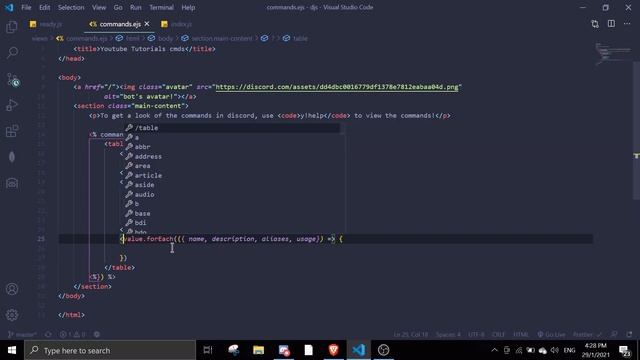Image resolution: width=640 pixels, height=360 pixels.
Task: Click the taskbar search box
Action: (110, 350)
